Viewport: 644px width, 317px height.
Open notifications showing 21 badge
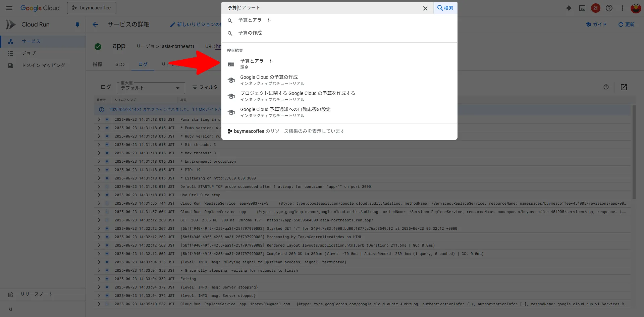click(x=596, y=8)
